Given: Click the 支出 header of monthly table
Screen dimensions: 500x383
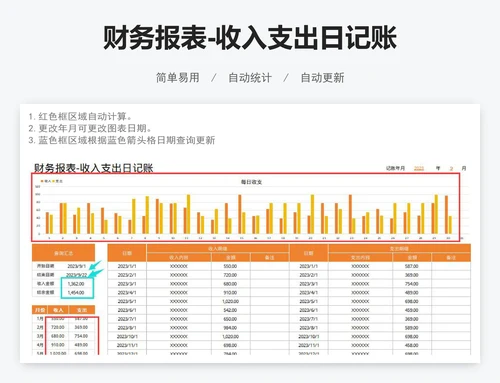Looking at the screenshot, I should pos(82,310).
